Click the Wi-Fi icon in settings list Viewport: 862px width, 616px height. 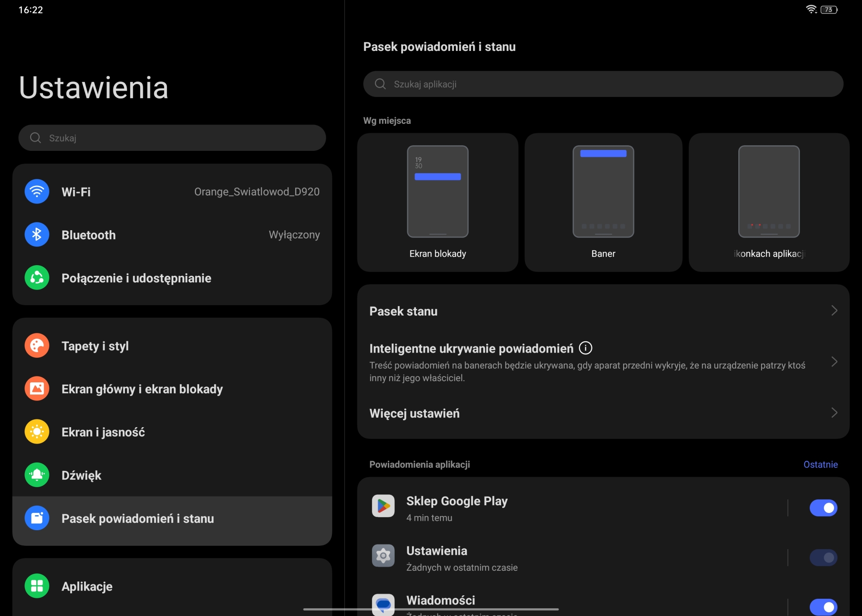tap(37, 191)
